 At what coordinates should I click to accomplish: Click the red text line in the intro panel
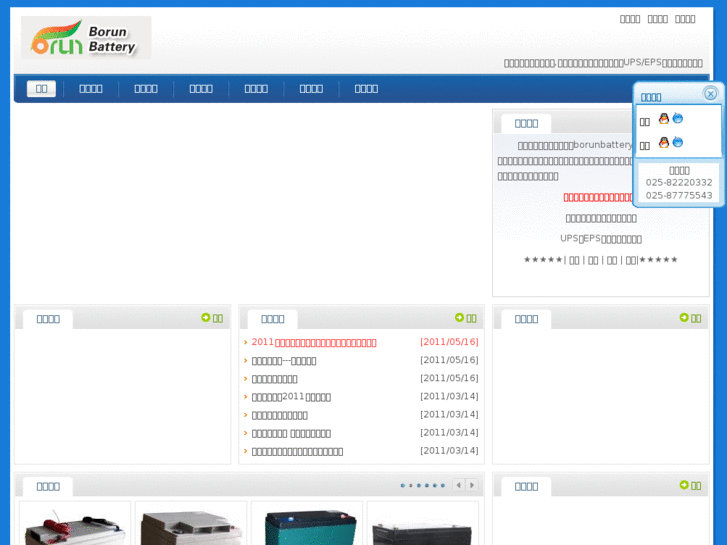pyautogui.click(x=598, y=197)
